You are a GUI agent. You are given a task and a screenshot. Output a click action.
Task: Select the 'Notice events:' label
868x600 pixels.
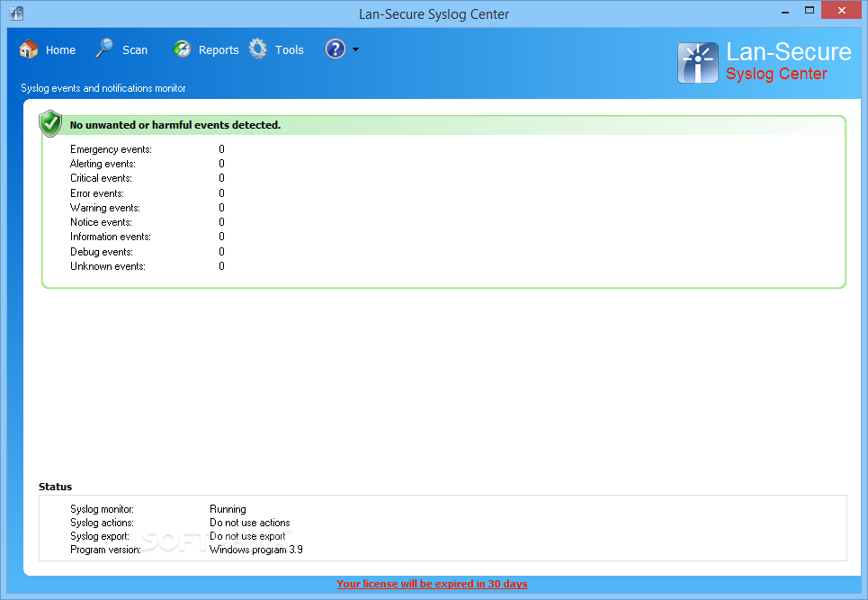tap(101, 222)
